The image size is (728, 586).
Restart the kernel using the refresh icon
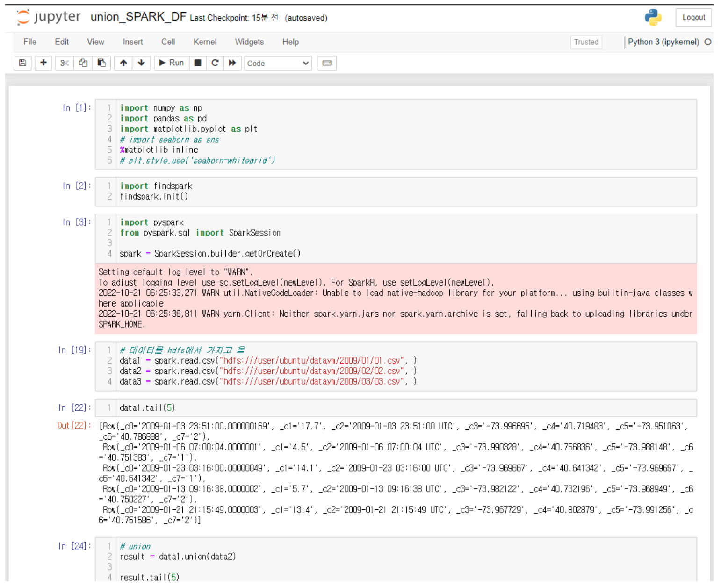pyautogui.click(x=215, y=63)
